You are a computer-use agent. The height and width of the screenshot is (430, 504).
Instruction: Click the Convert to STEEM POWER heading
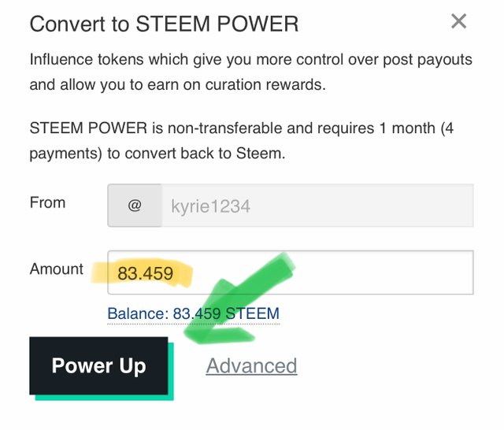pos(164,24)
